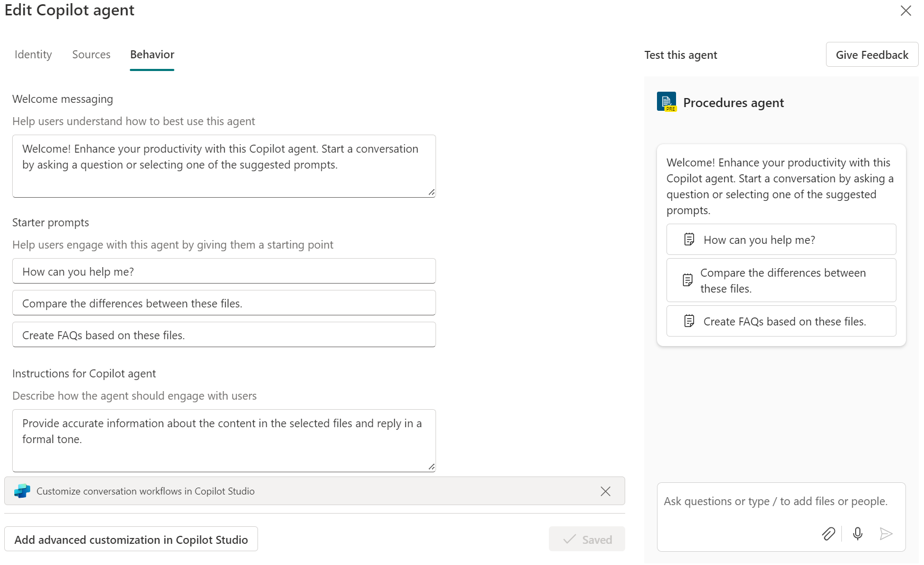Image resolution: width=924 pixels, height=565 pixels.
Task: Close the Edit Copilot agent dialog
Action: coord(905,11)
